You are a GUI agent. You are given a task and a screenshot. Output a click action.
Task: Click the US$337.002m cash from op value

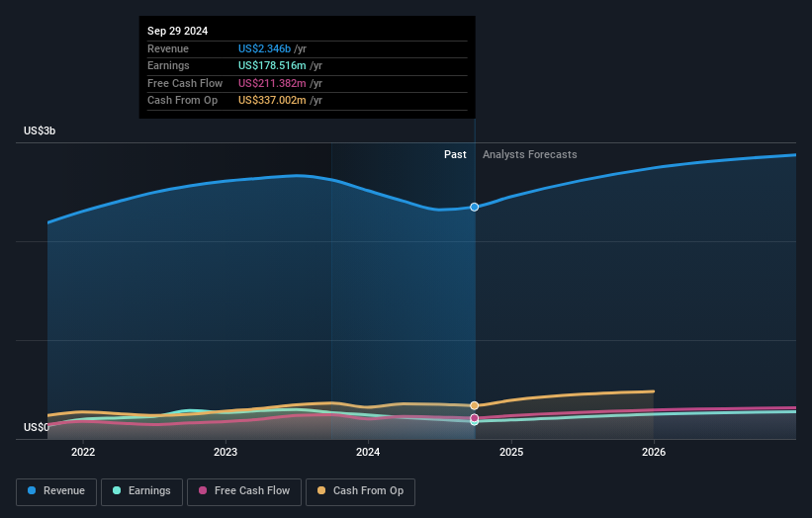click(x=272, y=101)
